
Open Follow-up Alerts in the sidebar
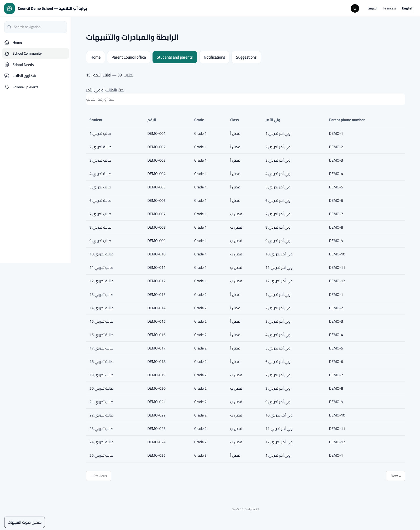pos(35,87)
